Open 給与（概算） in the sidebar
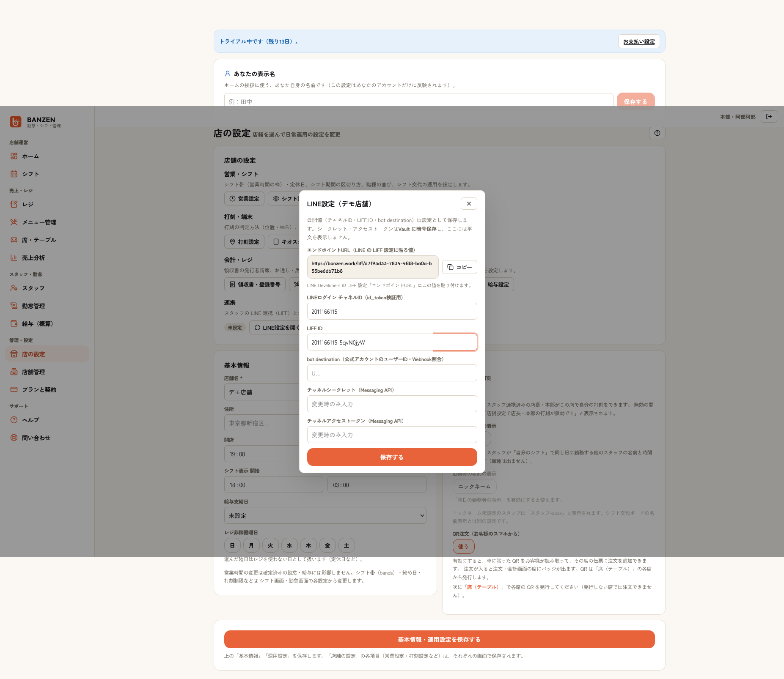Viewport: 784px width, 679px height. (47, 324)
